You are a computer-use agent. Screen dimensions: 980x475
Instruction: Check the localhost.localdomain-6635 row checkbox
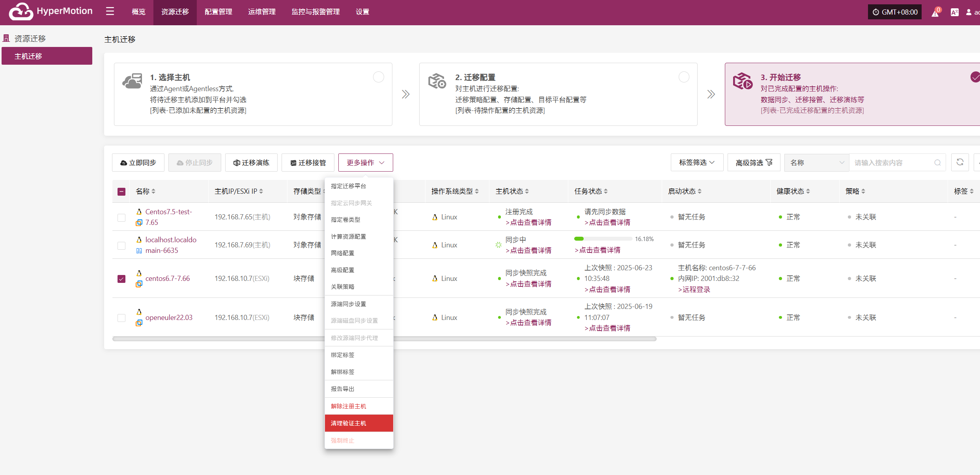tap(121, 246)
